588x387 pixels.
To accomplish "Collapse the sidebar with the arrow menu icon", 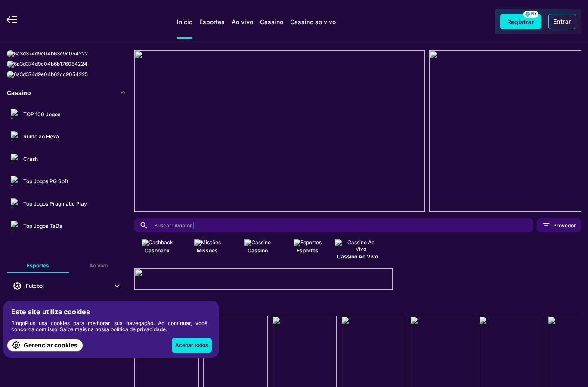I will coord(12,20).
